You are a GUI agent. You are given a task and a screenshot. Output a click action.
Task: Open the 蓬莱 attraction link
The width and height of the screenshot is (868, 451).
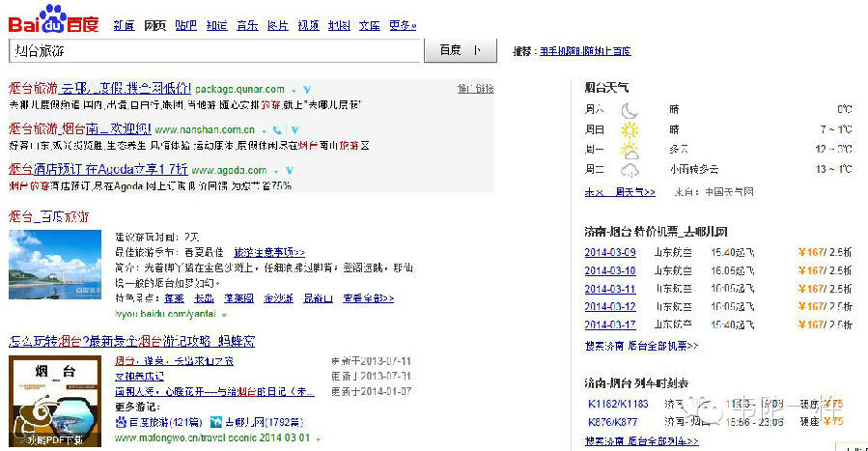click(174, 298)
